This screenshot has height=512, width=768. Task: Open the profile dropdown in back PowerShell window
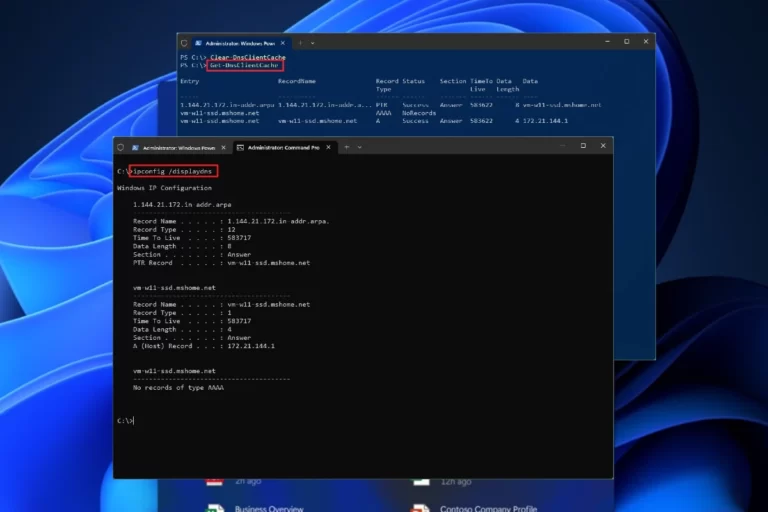click(312, 43)
